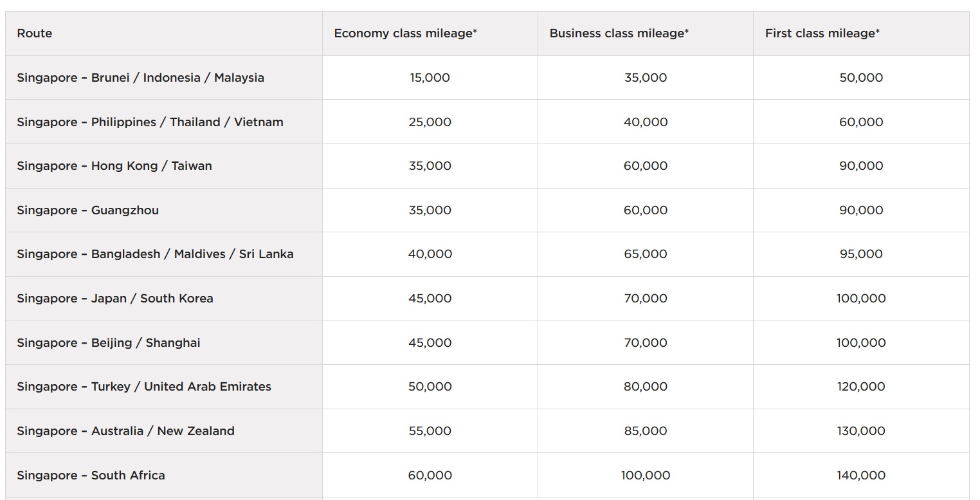980x500 pixels.
Task: Click the 65,000 business mileage cell
Action: [x=645, y=254]
